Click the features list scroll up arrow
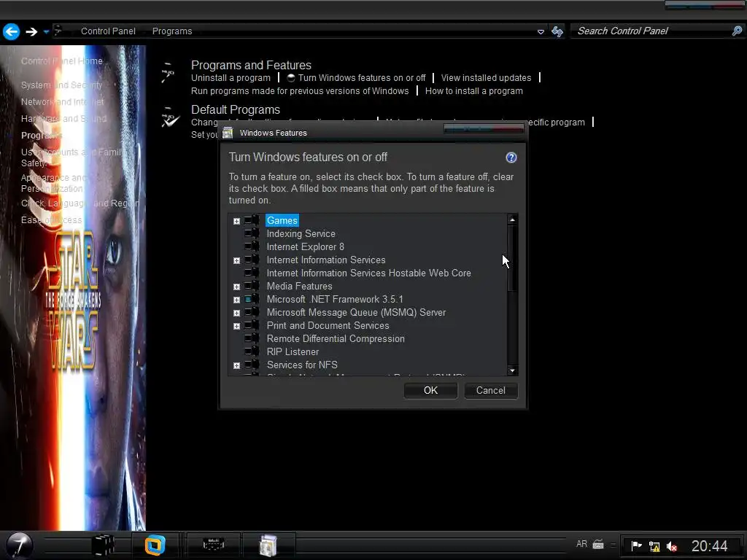The height and width of the screenshot is (560, 747). pos(512,219)
